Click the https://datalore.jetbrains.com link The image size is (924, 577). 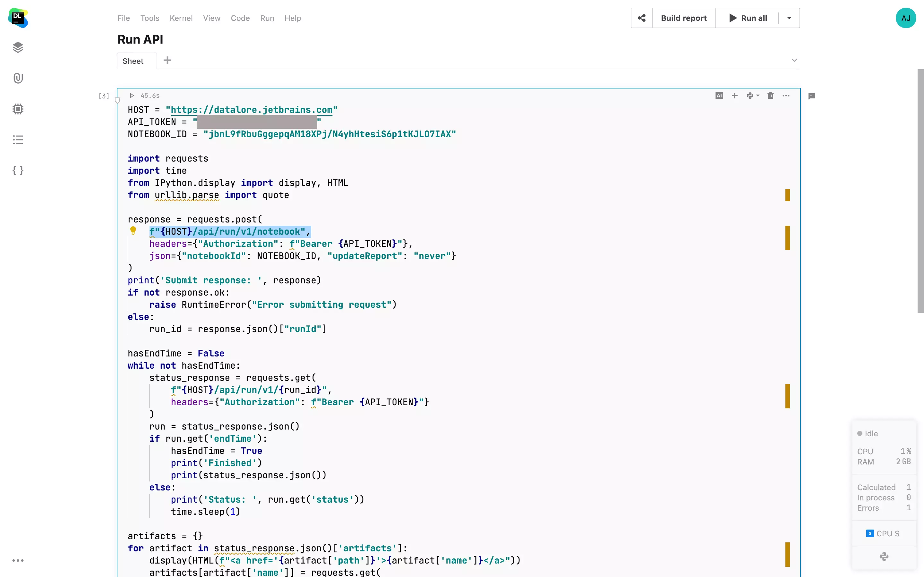point(252,110)
